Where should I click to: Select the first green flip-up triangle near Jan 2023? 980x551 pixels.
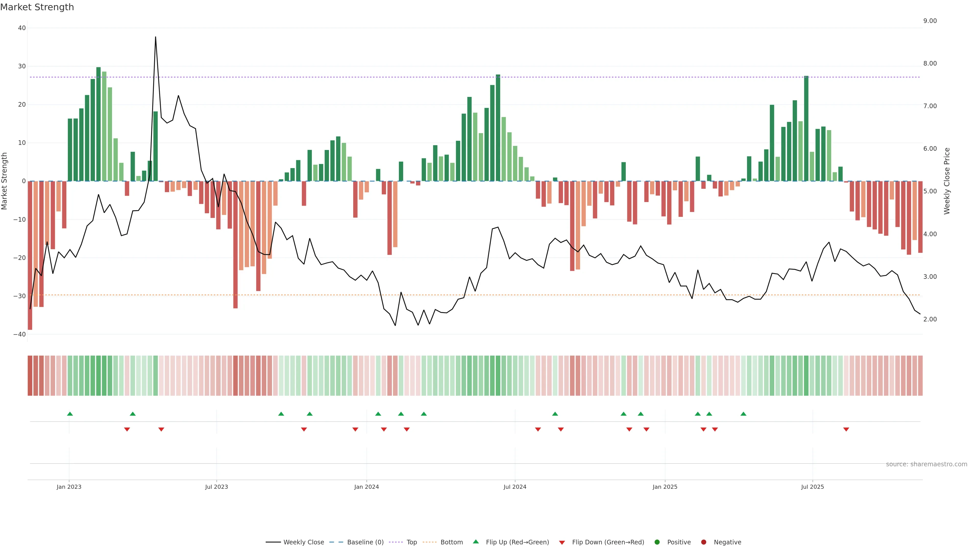(x=70, y=414)
